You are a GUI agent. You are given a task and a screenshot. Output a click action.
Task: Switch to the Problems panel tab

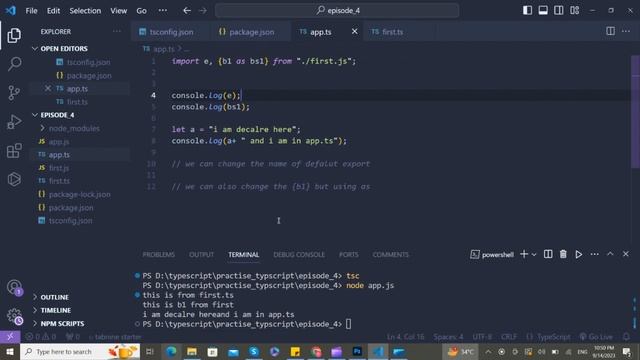coord(159,254)
